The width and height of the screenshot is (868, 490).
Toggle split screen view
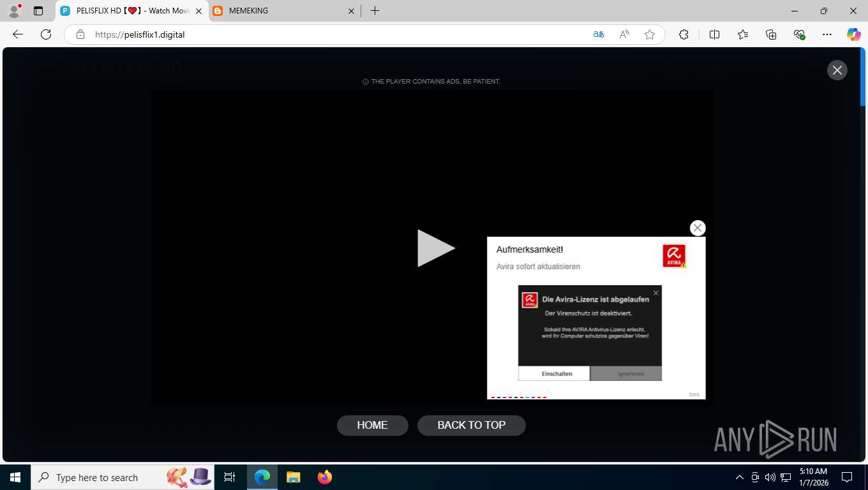point(714,34)
